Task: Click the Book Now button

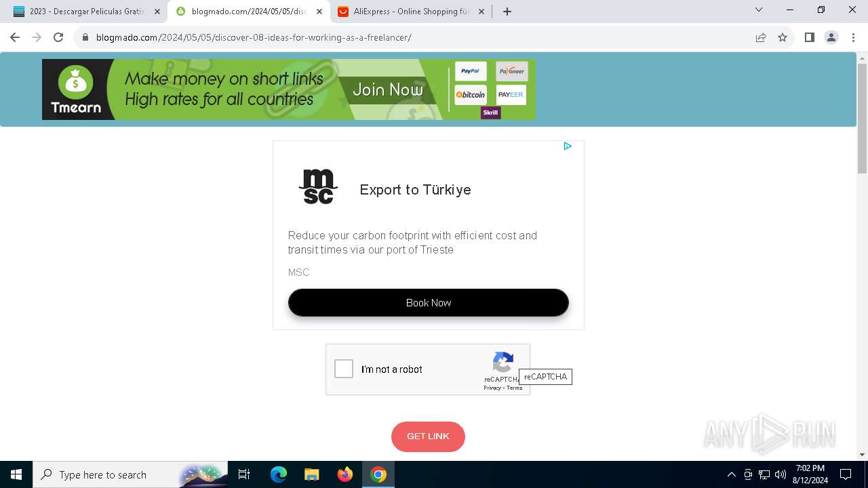Action: point(428,302)
